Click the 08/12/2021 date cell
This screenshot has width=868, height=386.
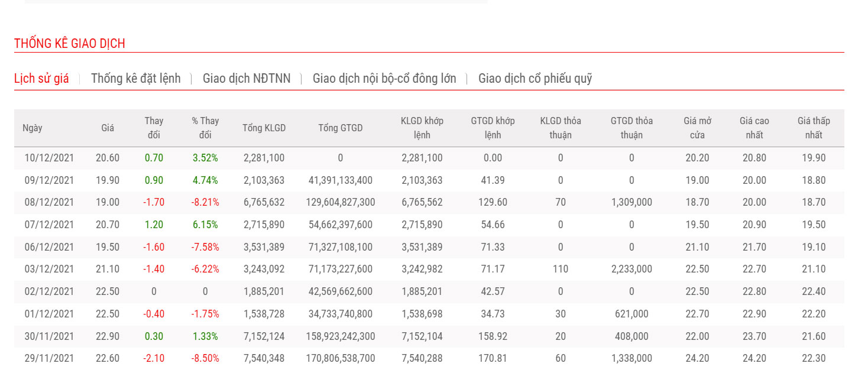pyautogui.click(x=49, y=202)
